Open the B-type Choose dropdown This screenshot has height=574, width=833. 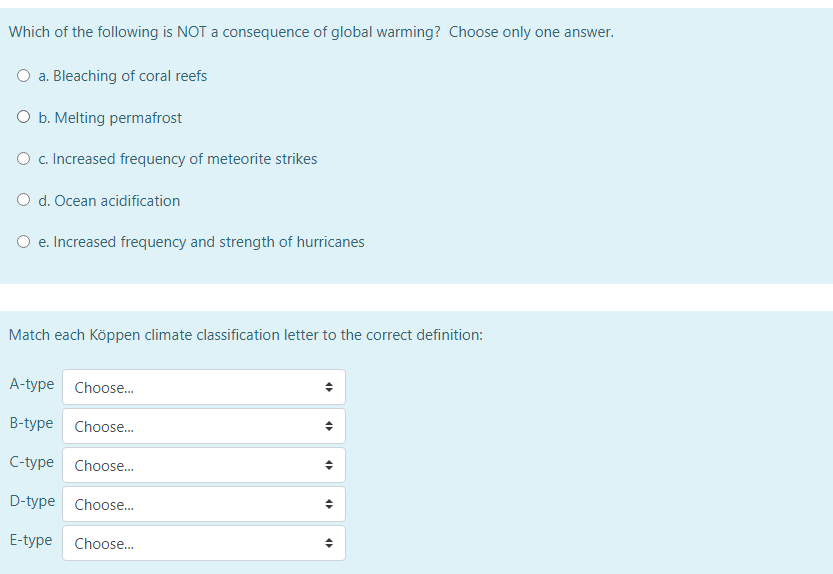[x=204, y=426]
